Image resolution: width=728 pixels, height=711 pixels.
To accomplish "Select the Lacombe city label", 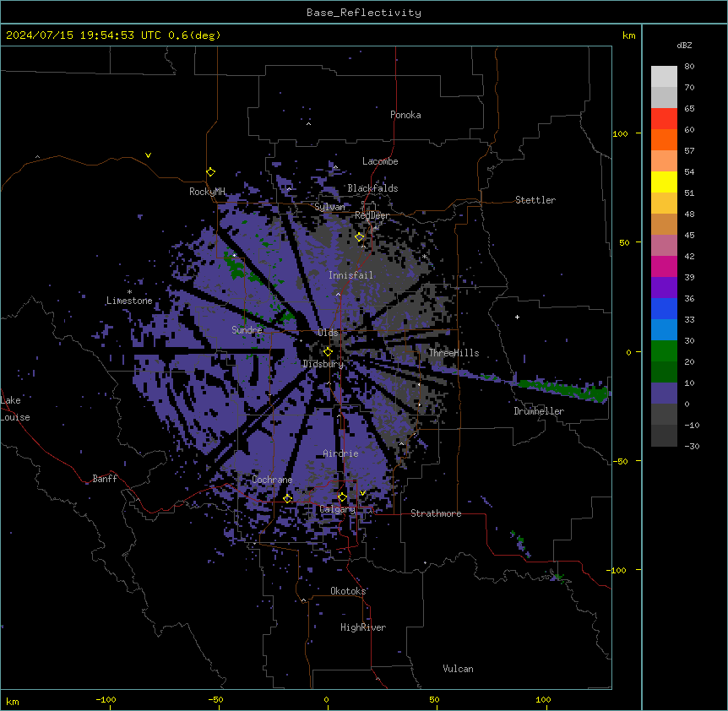I will tap(380, 161).
